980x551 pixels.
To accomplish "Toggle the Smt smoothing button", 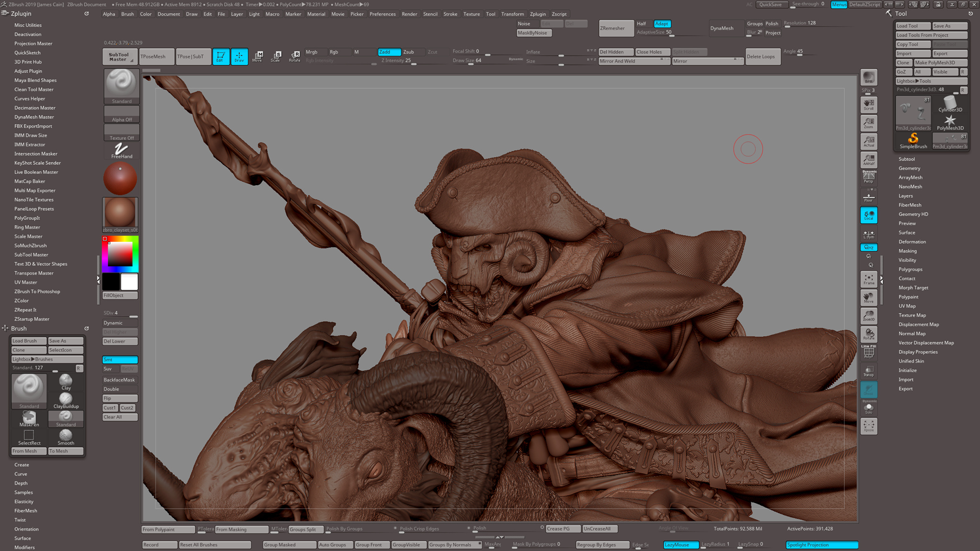I will 120,360.
